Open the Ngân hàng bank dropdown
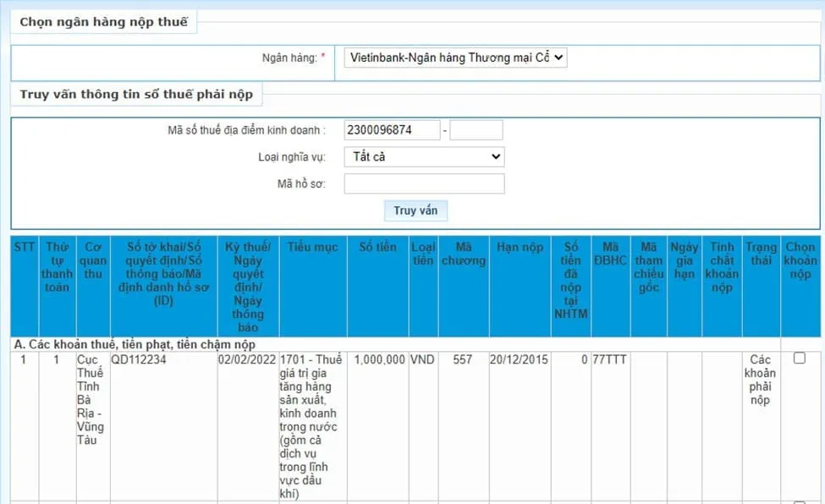Image resolution: width=825 pixels, height=504 pixels. (x=455, y=58)
